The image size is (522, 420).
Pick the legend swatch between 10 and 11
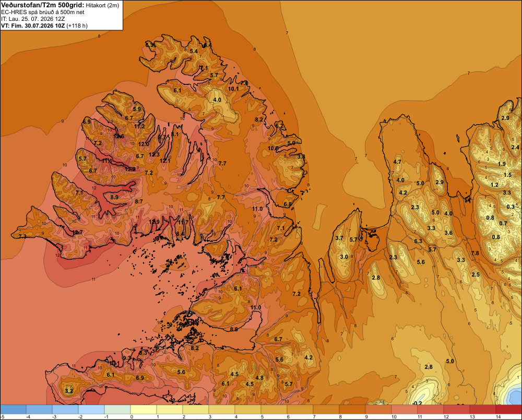tap(404, 409)
